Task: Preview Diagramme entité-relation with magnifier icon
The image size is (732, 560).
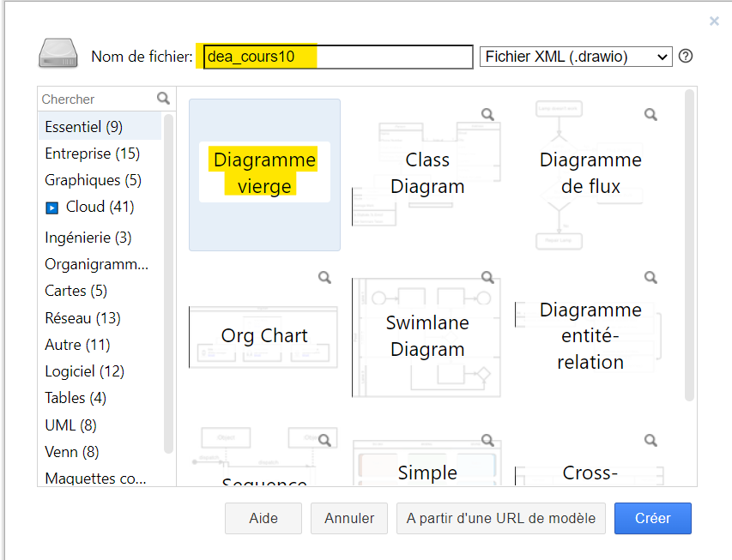Action: 650,277
